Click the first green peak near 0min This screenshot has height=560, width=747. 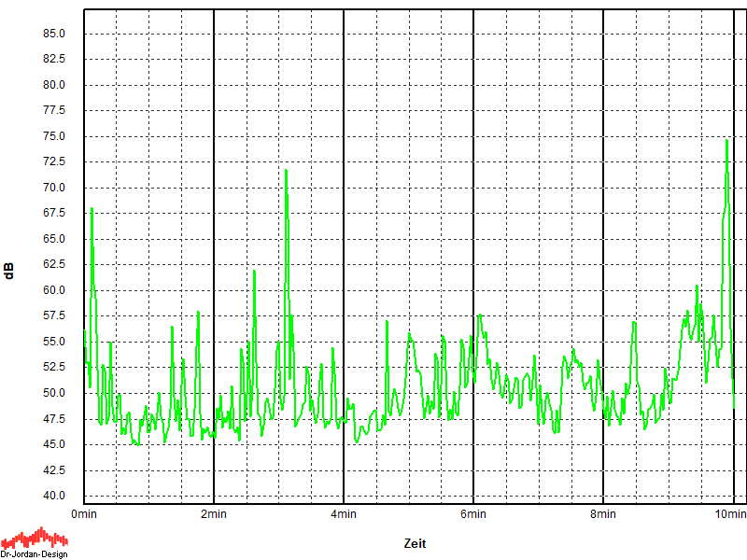(x=92, y=210)
